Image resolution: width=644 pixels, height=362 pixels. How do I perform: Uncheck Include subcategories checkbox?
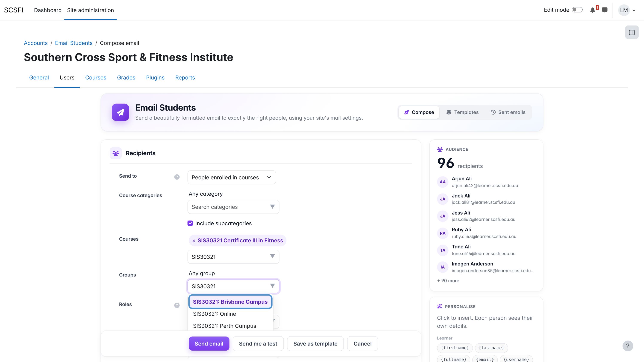click(x=190, y=223)
